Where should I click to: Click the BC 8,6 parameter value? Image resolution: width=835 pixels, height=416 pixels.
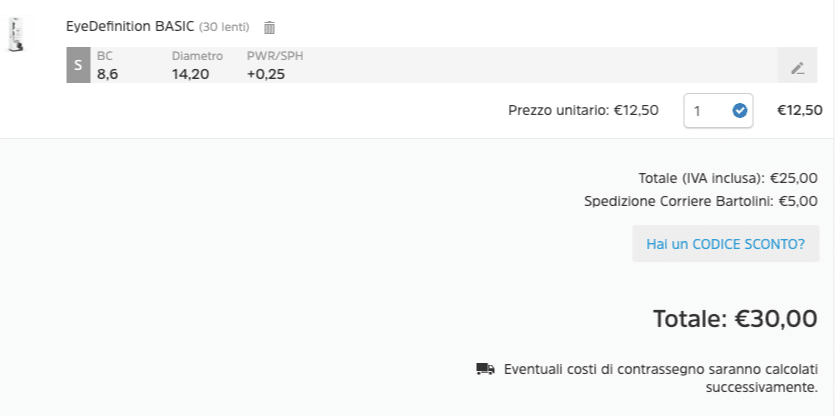point(107,73)
